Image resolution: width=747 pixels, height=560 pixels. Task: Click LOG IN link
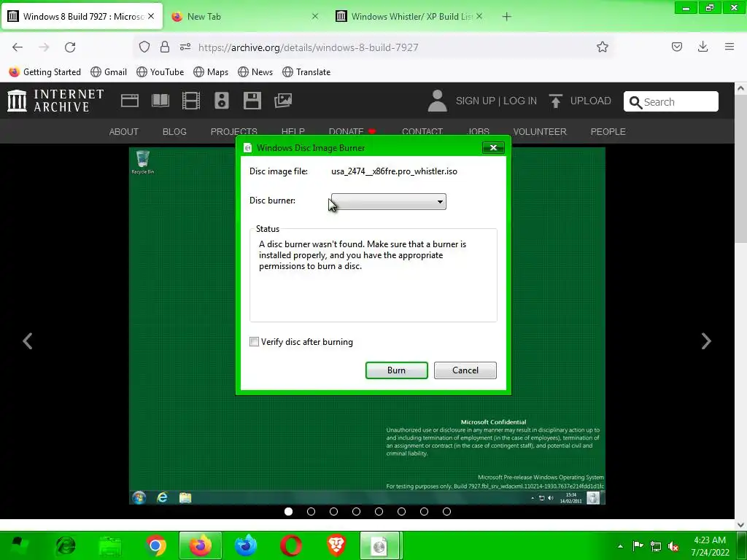[x=519, y=101]
